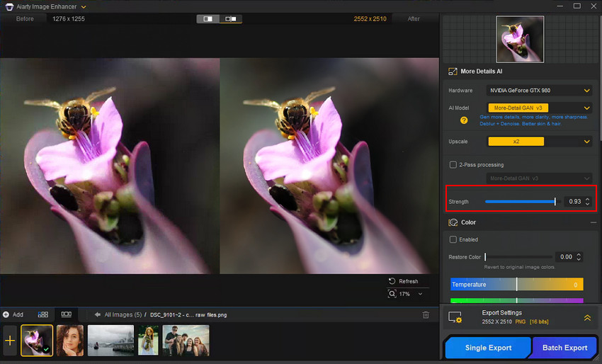Open the Upscale x2 dropdown
Viewport: 602px width, 364px height.
pyautogui.click(x=539, y=142)
